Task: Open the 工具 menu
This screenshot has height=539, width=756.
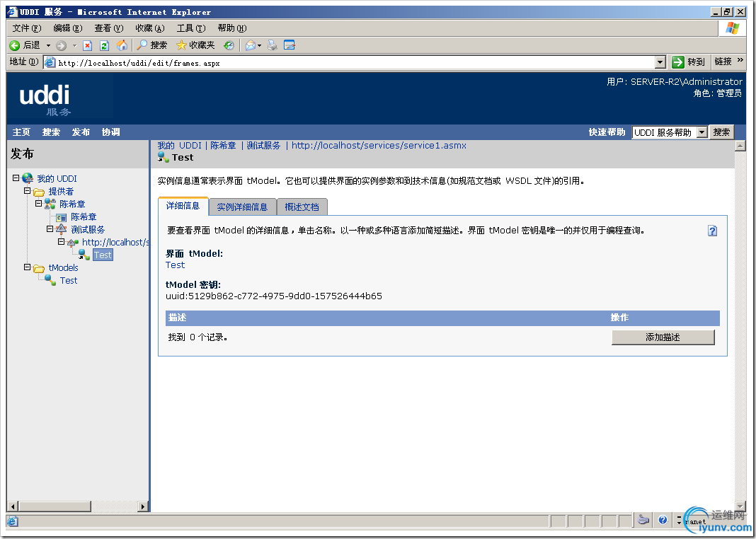Action: click(x=191, y=28)
